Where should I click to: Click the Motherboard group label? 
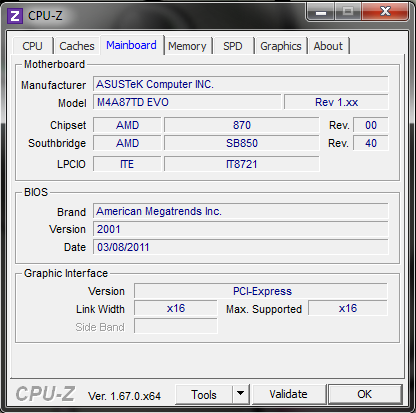tap(54, 64)
